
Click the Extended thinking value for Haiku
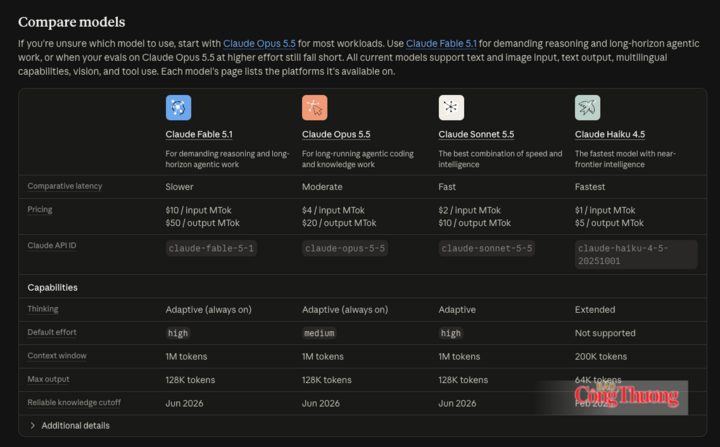(595, 310)
